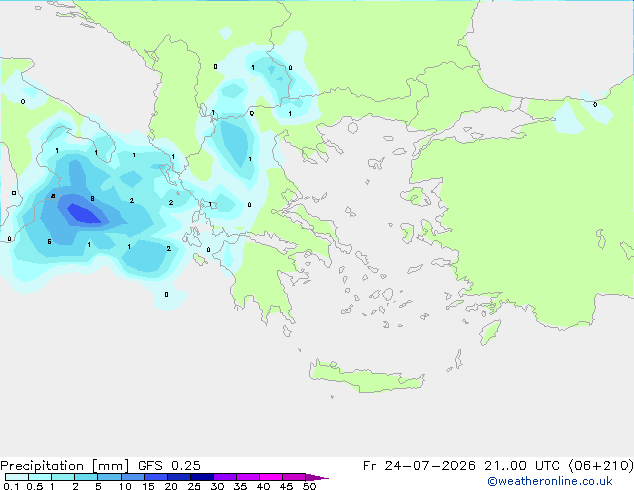The height and width of the screenshot is (490, 634).
Task: Click the legend label '45'
Action: (x=286, y=486)
